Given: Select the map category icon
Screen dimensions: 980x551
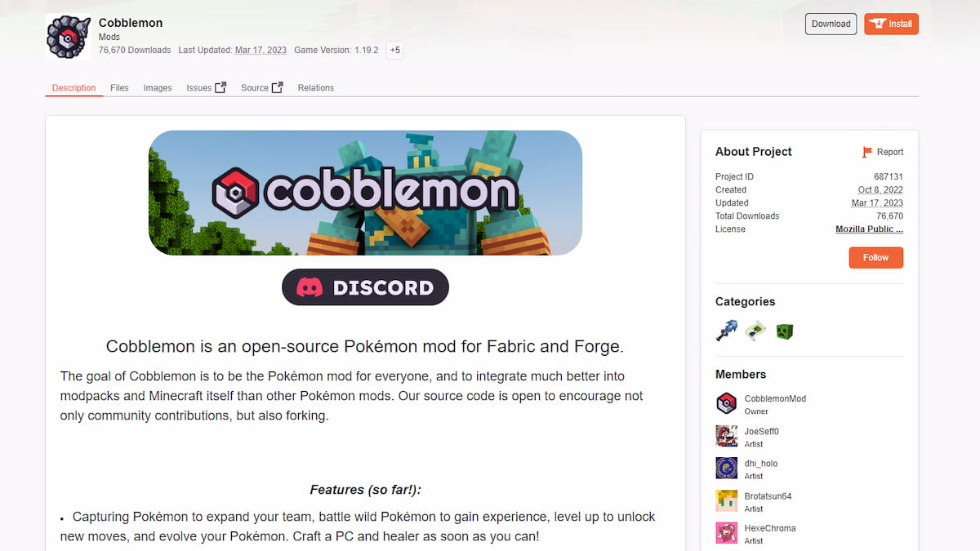Looking at the screenshot, I should (x=755, y=331).
